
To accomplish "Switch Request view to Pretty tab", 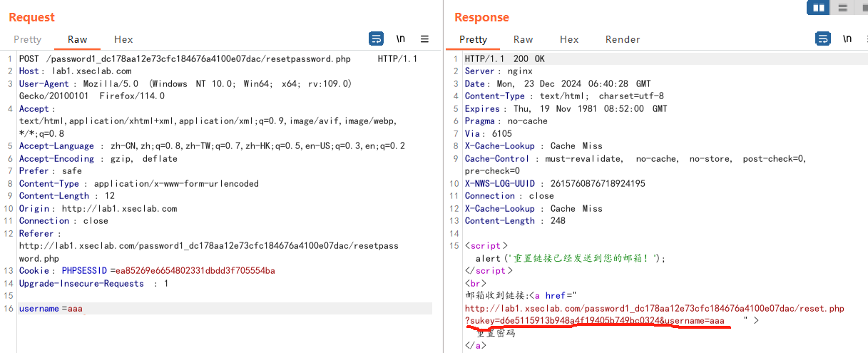I will [x=27, y=39].
